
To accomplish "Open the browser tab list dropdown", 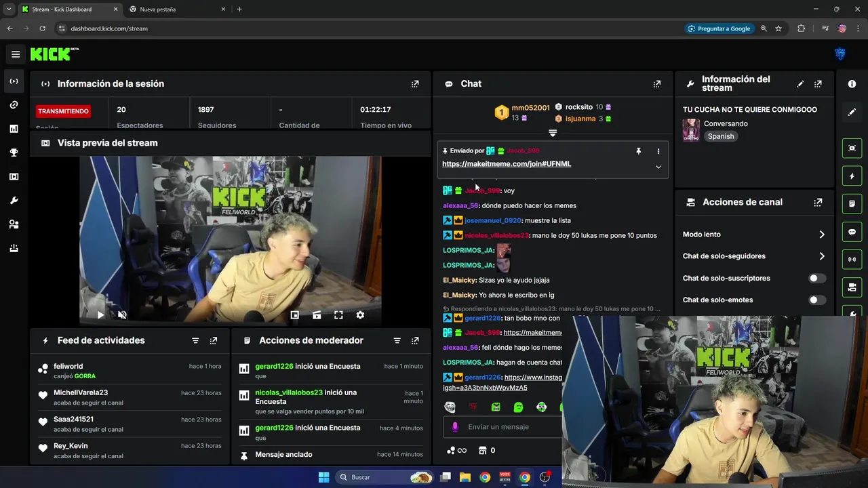I will (x=9, y=9).
